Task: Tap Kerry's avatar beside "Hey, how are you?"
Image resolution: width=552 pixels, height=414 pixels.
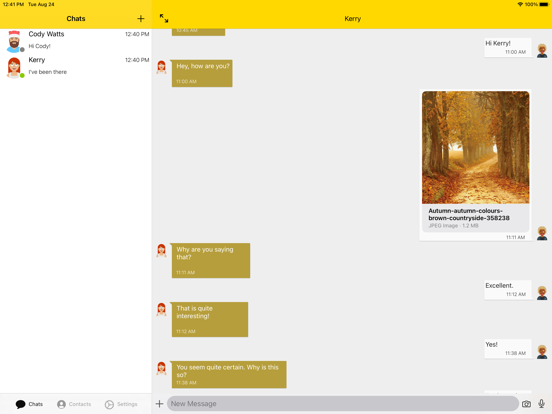Action: (162, 67)
